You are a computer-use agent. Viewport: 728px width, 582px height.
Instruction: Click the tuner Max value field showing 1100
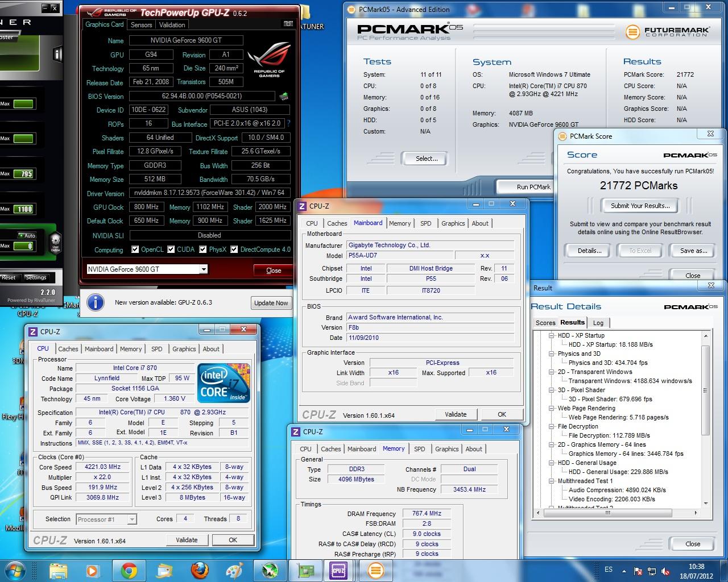(23, 209)
